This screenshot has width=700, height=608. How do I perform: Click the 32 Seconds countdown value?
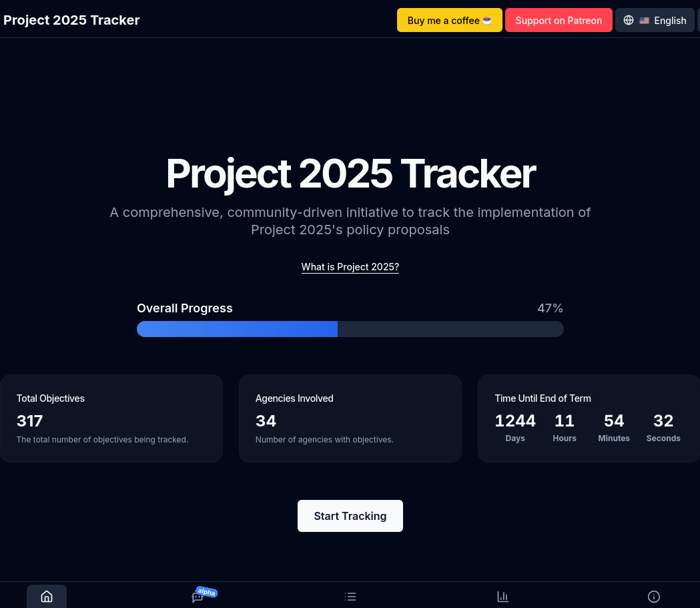coord(663,420)
